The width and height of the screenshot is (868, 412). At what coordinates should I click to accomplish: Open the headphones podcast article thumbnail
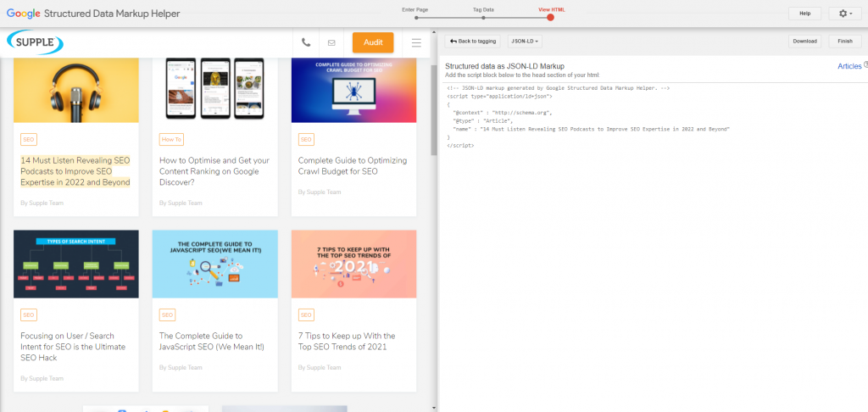pos(76,90)
